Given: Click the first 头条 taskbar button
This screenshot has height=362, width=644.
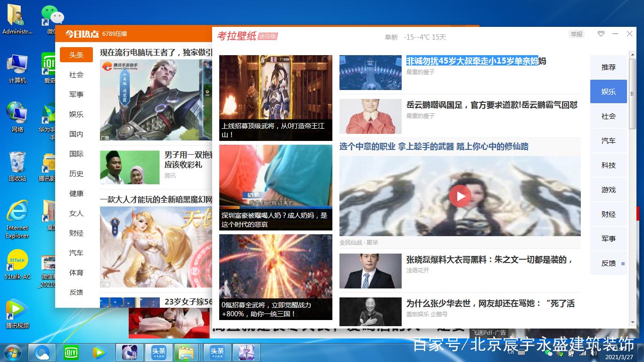Looking at the screenshot, I should click(x=158, y=352).
